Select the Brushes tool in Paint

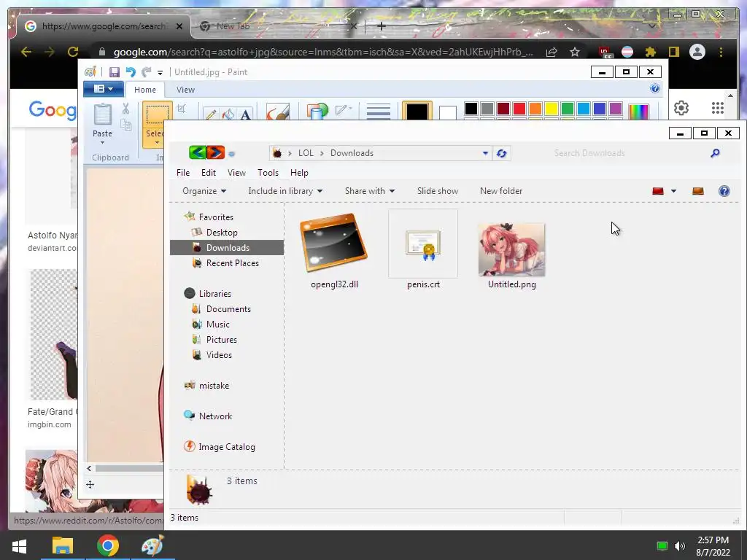coord(278,112)
